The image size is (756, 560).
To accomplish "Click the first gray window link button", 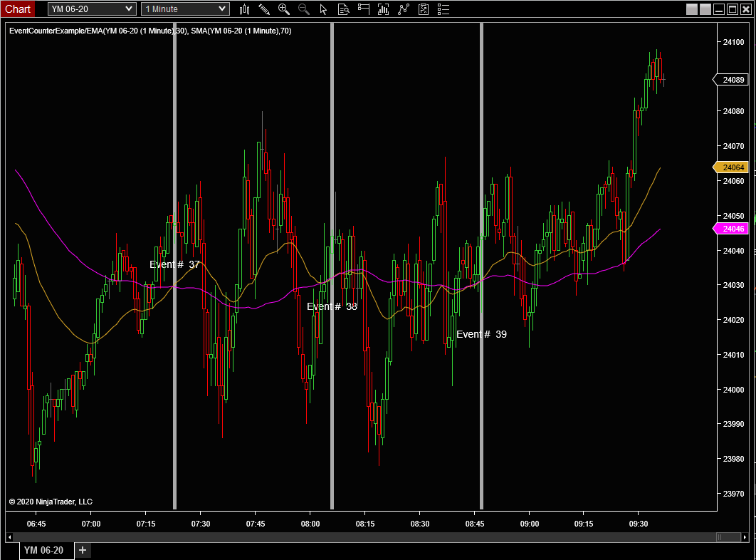I will pyautogui.click(x=692, y=9).
